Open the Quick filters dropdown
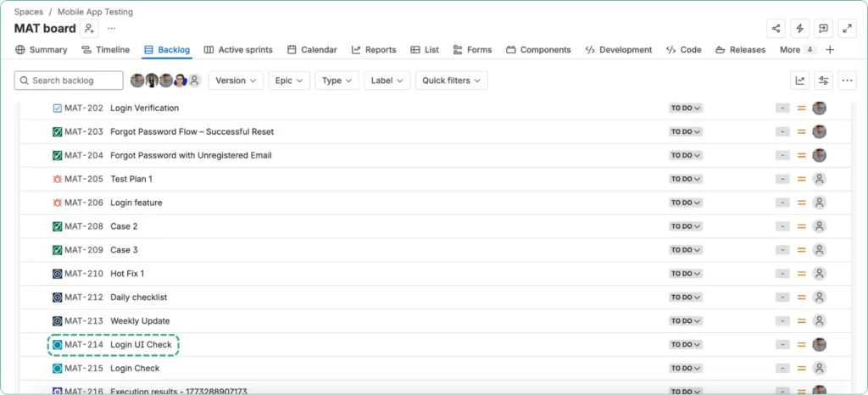This screenshot has height=395, width=868. pos(451,81)
